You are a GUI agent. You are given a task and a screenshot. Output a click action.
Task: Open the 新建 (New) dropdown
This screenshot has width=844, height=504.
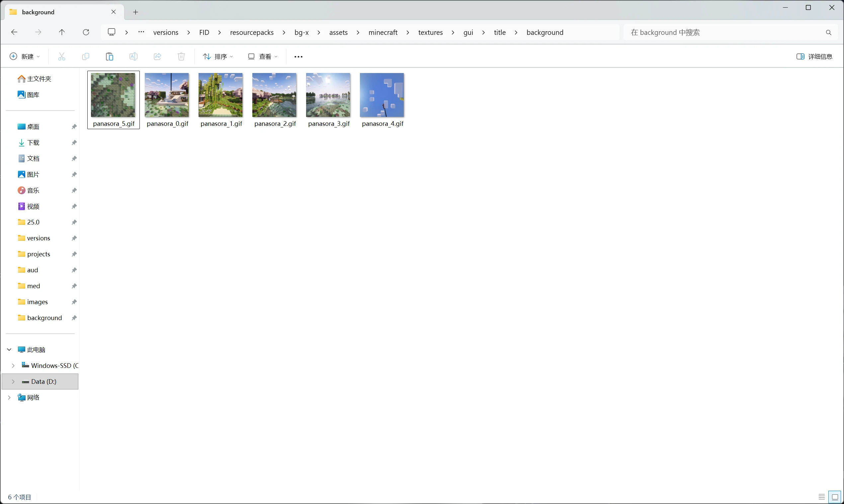click(x=25, y=57)
